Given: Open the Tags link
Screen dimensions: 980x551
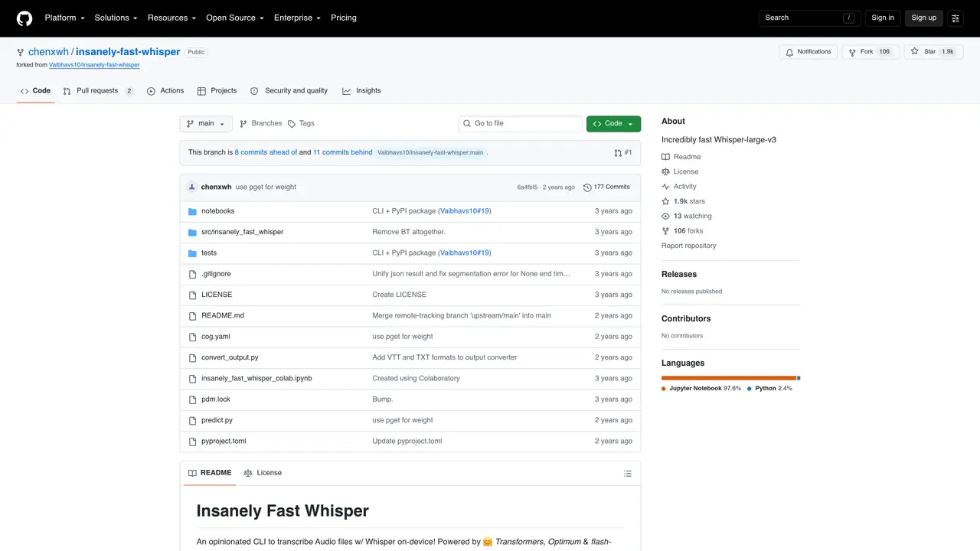Looking at the screenshot, I should pyautogui.click(x=301, y=123).
